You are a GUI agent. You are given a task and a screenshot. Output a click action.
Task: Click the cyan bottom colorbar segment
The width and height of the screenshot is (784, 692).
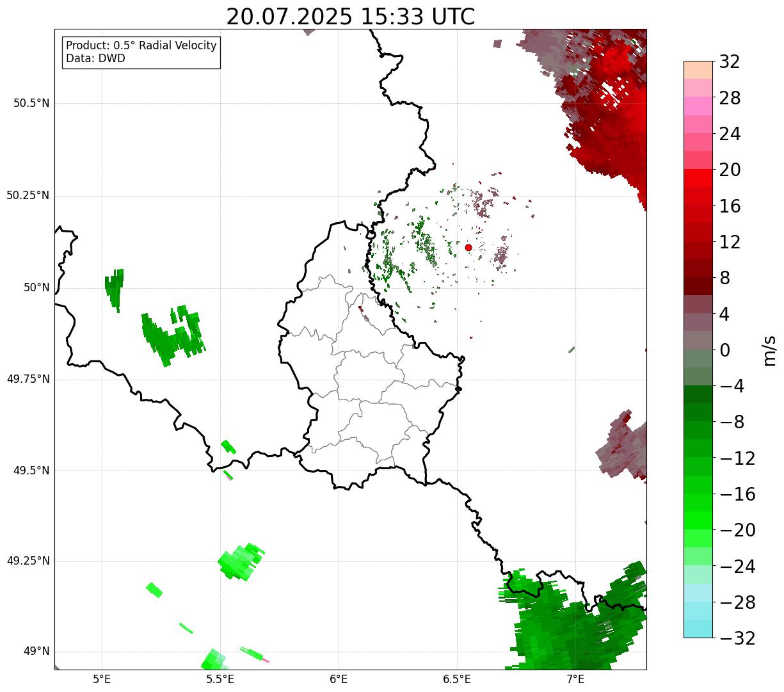[698, 629]
